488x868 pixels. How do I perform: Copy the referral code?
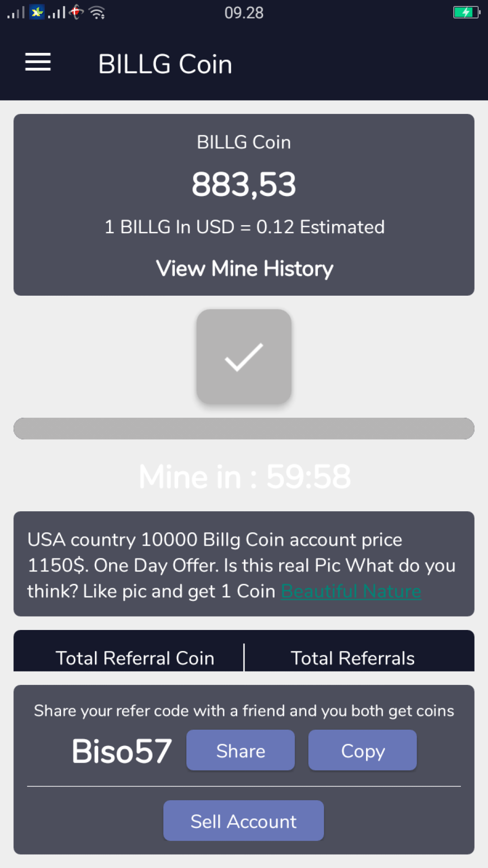click(x=363, y=750)
